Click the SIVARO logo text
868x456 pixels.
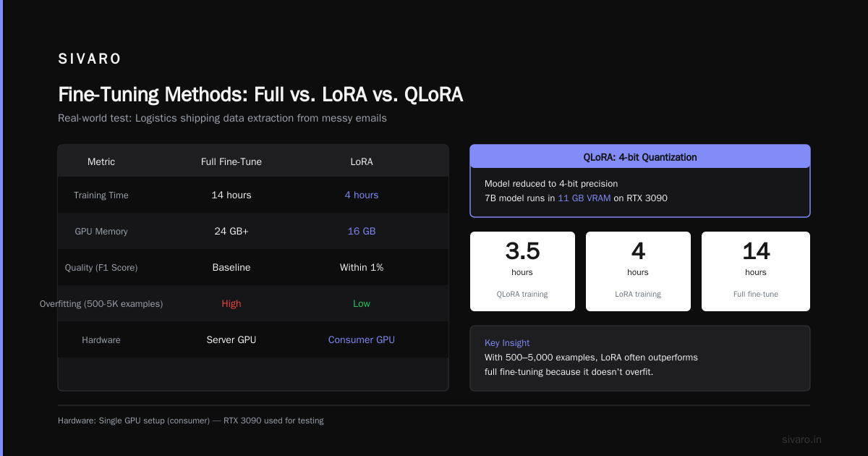90,59
